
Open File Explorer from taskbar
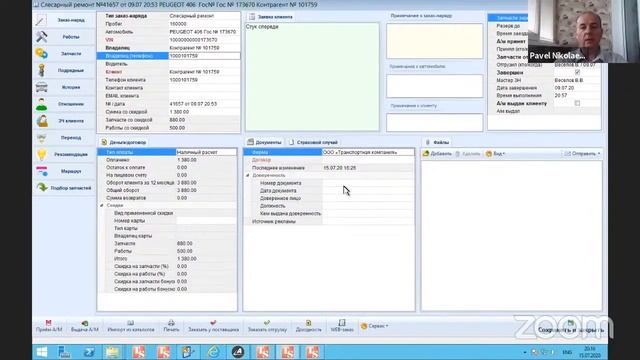[113, 352]
